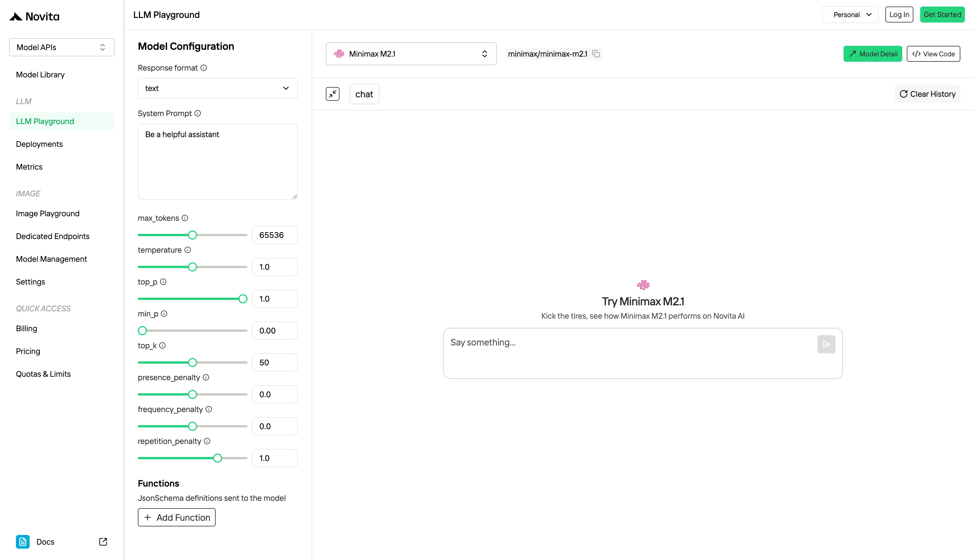974x560 pixels.
Task: Click the presence_penalty value field
Action: [x=275, y=395]
